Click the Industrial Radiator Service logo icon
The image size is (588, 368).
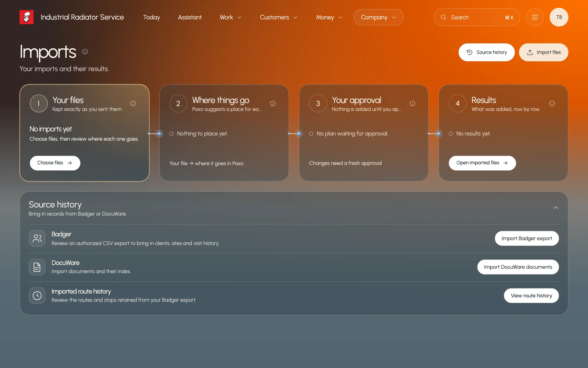(26, 17)
